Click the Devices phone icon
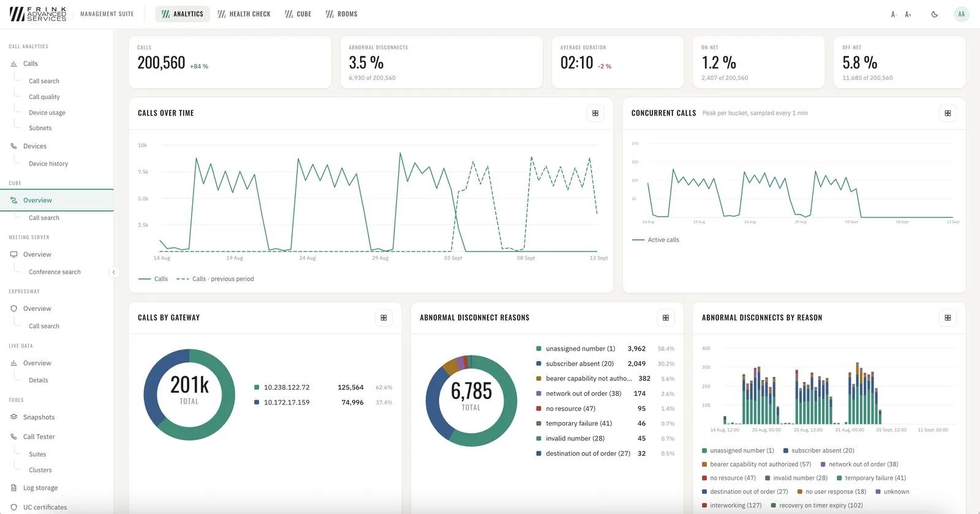The image size is (980, 514). 13,146
